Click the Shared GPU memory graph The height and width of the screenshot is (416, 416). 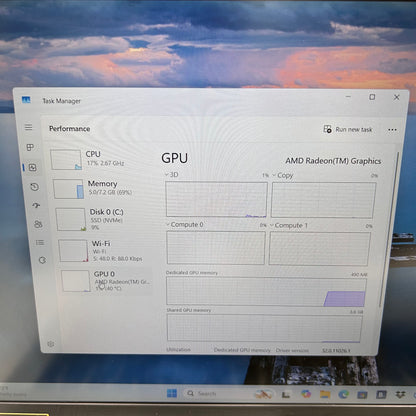tap(264, 328)
